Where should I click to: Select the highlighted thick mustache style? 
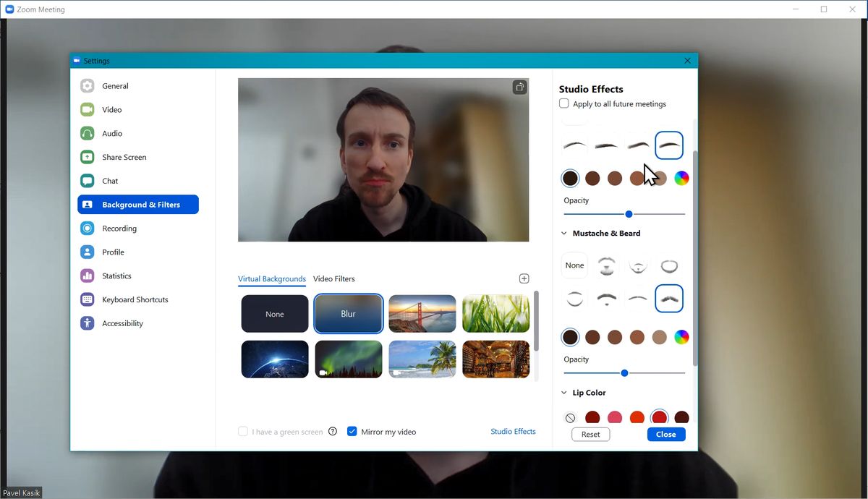(669, 298)
